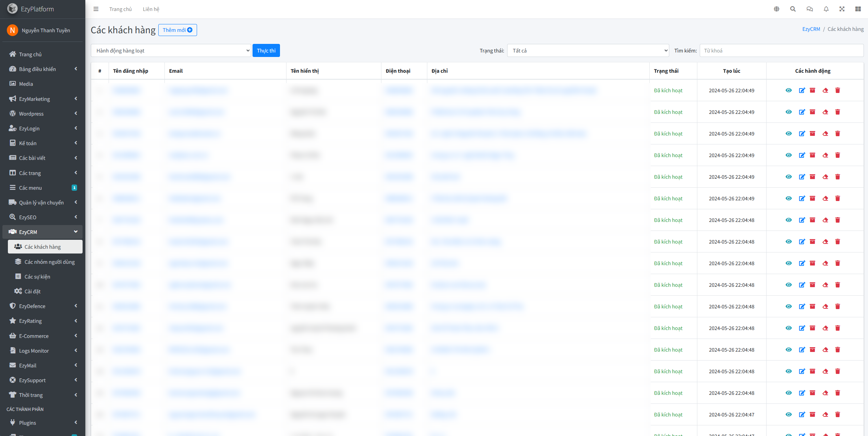This screenshot has width=868, height=436.
Task: Click the edit pencil icon in first row
Action: tap(802, 90)
